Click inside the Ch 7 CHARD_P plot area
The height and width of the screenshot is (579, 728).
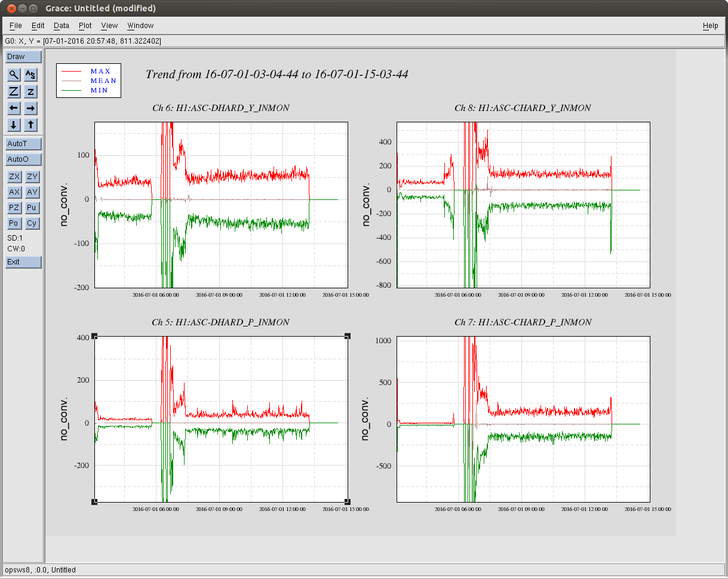click(x=523, y=419)
